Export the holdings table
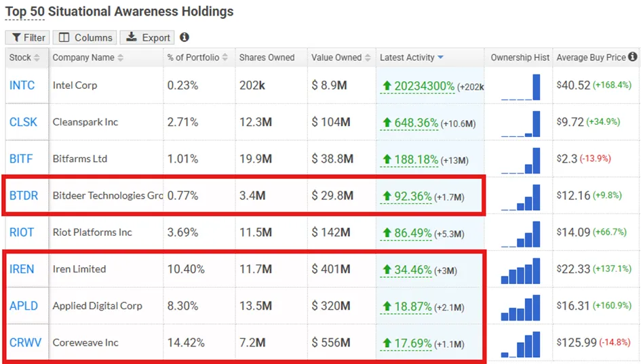The height and width of the screenshot is (364, 641). (147, 37)
